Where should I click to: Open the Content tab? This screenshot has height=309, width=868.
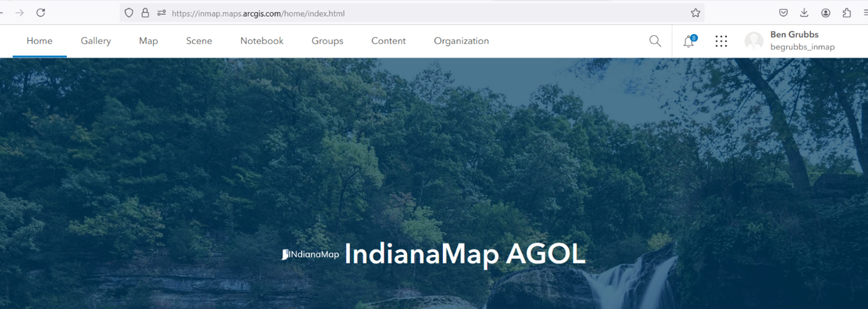point(388,41)
